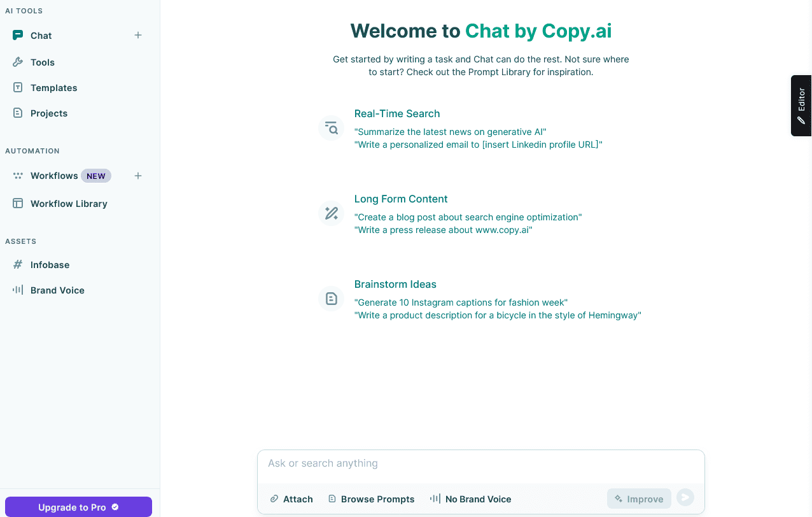The height and width of the screenshot is (517, 812).
Task: Open the Templates section
Action: coord(53,87)
